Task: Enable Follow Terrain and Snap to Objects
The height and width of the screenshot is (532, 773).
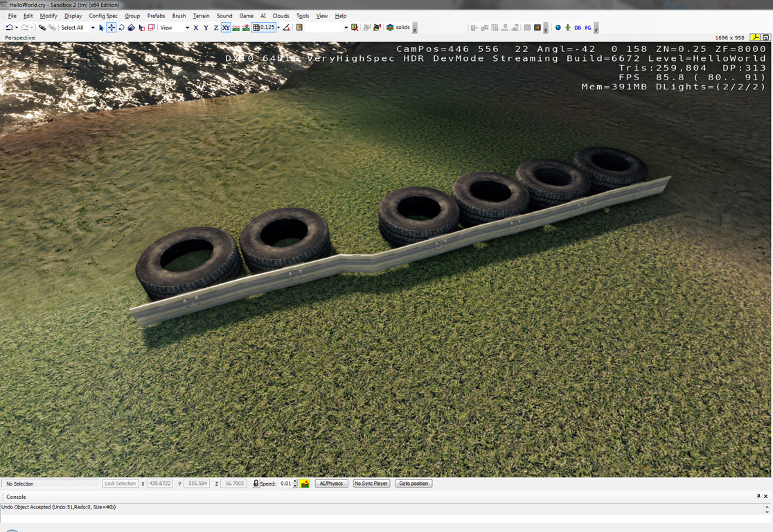Action: [x=246, y=28]
